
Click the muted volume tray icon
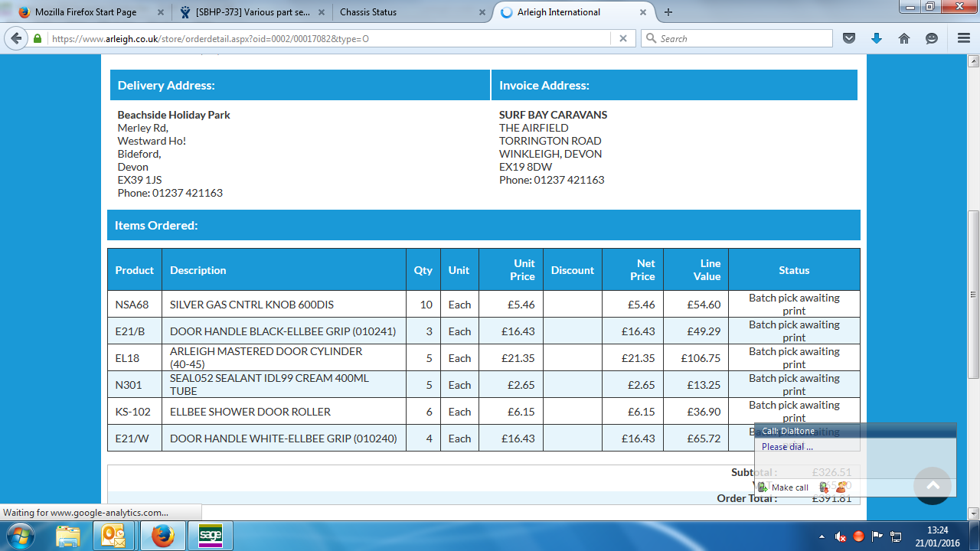pos(841,536)
